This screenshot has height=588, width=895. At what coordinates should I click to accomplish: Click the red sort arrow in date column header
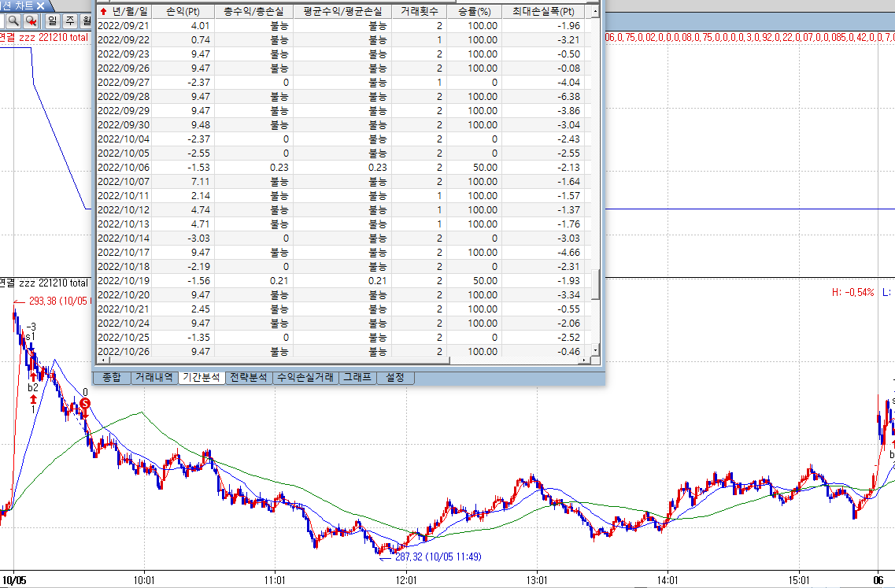103,12
